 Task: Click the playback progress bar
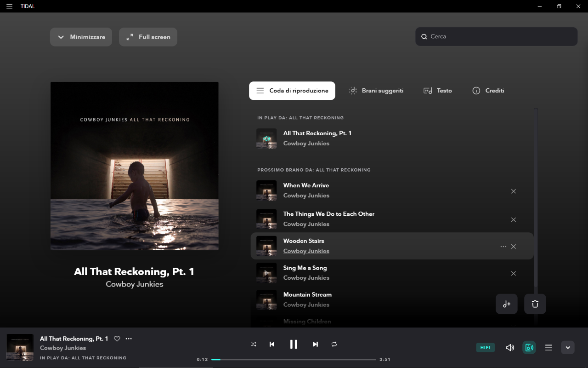[294, 359]
